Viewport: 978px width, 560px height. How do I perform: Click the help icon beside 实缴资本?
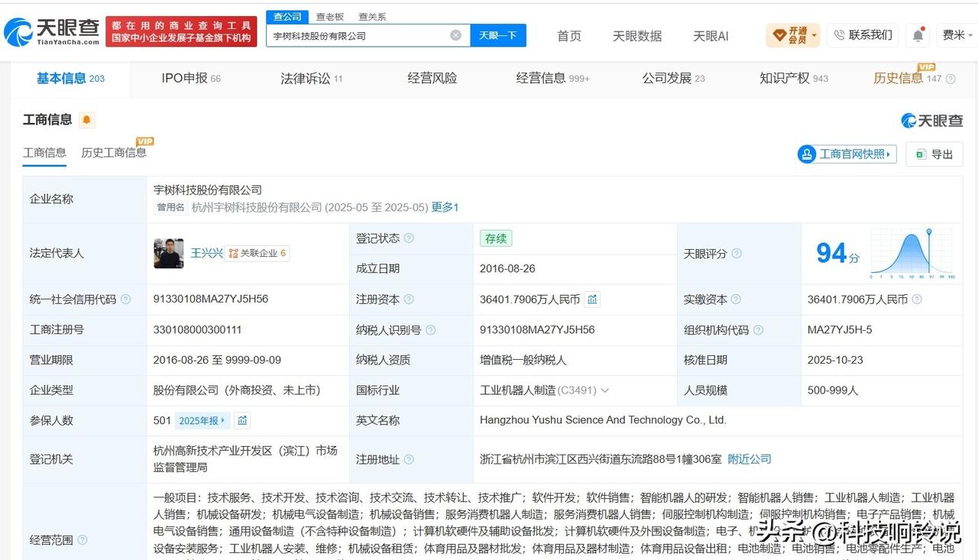click(x=736, y=299)
